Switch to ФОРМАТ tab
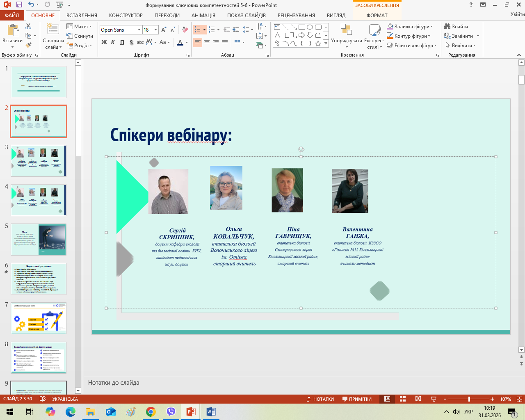 click(x=377, y=15)
